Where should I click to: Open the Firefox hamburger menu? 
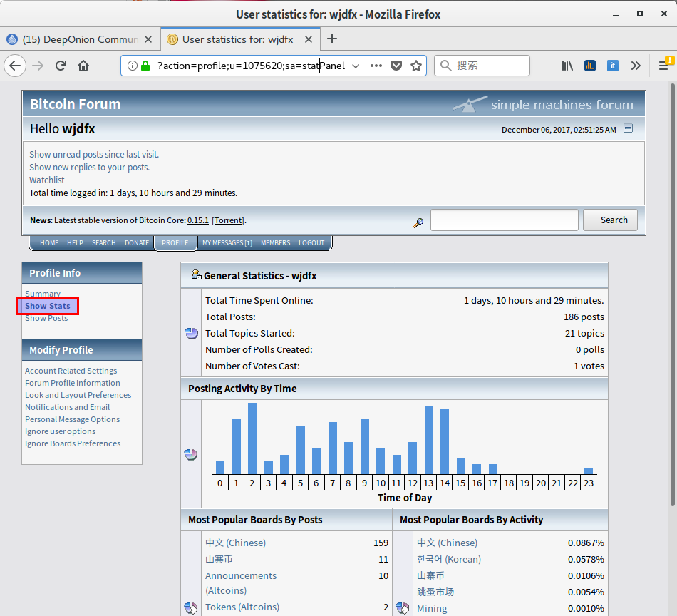[x=664, y=66]
